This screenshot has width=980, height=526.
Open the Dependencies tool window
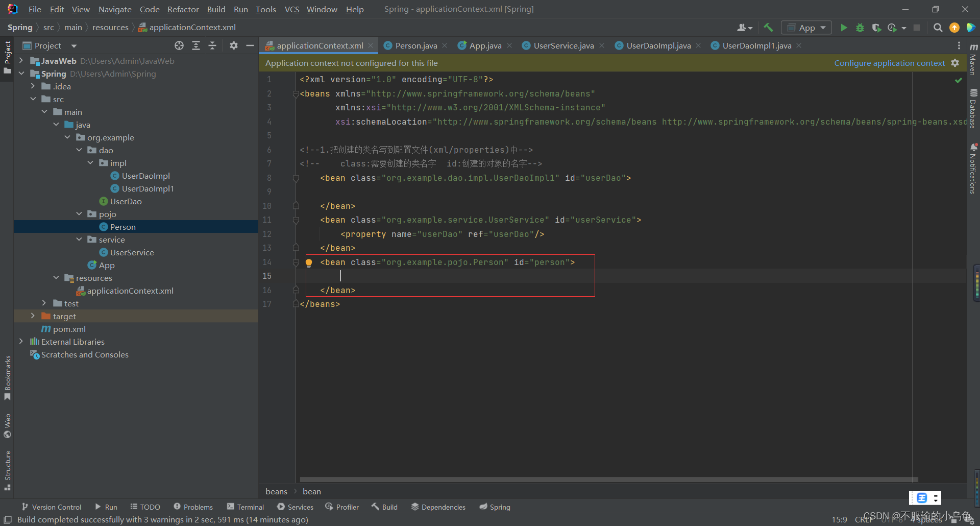coord(438,507)
